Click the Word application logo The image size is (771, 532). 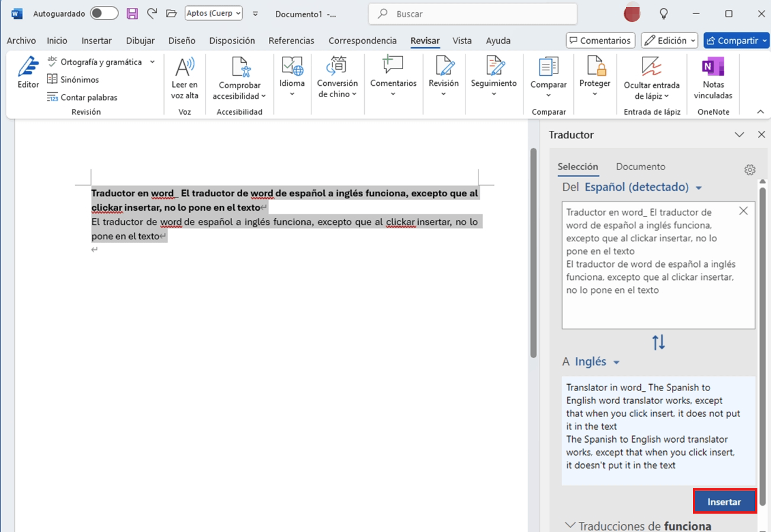[17, 14]
